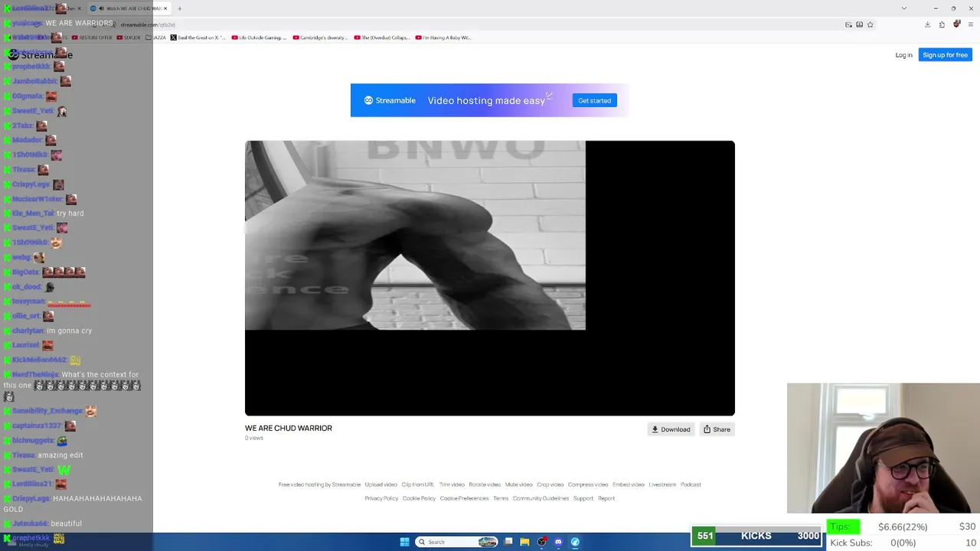Bookmark this page with the star icon
The height and width of the screenshot is (551, 980).
point(870,24)
